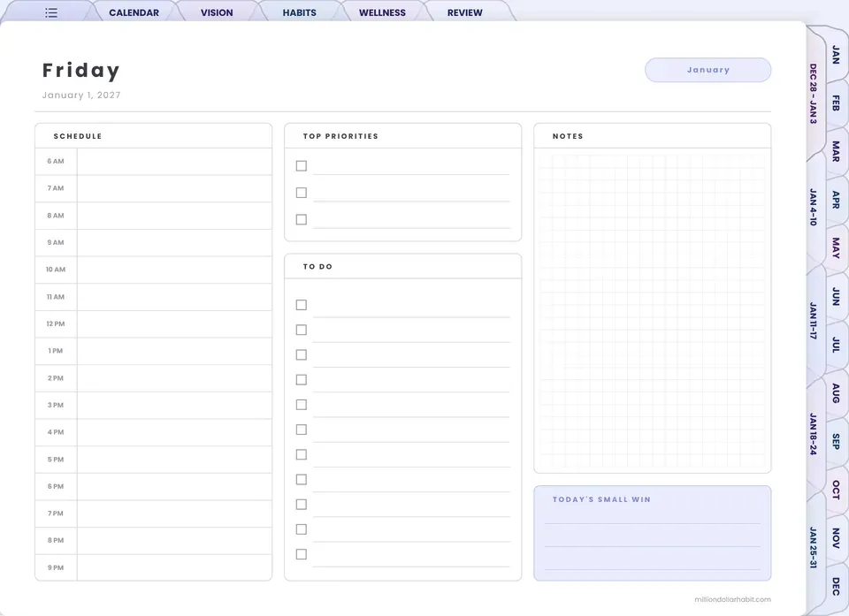
Task: Open the DEC 28 - JAN 3 week tab
Action: tap(814, 94)
